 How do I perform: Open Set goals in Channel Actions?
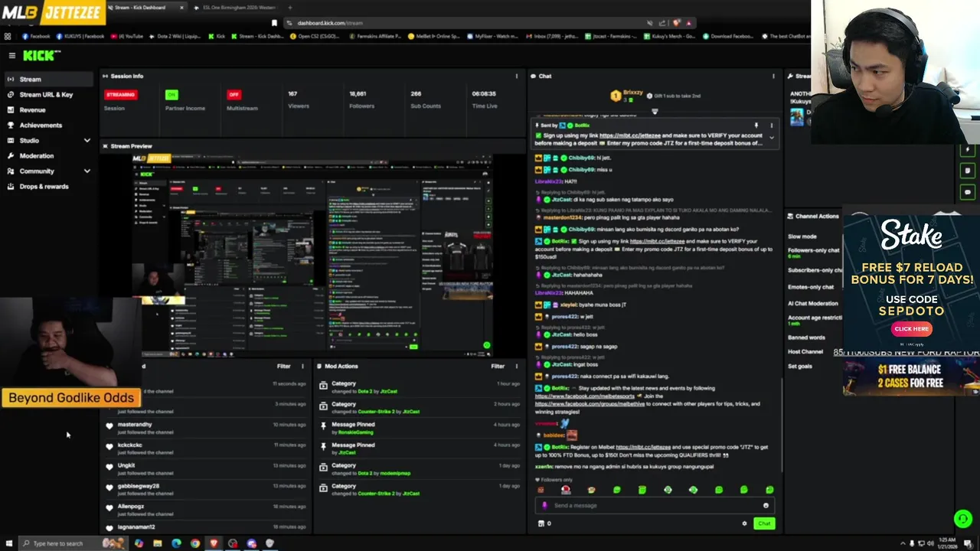tap(800, 367)
